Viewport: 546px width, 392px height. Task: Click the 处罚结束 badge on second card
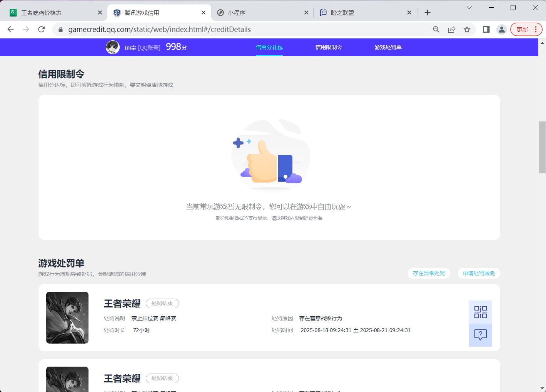tap(162, 379)
